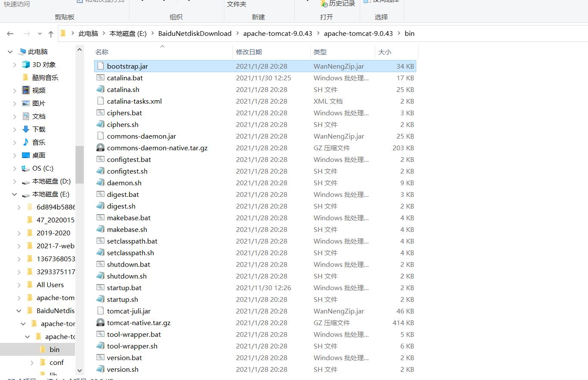
Task: Select tool-wrapper.bat file name
Action: tap(134, 334)
